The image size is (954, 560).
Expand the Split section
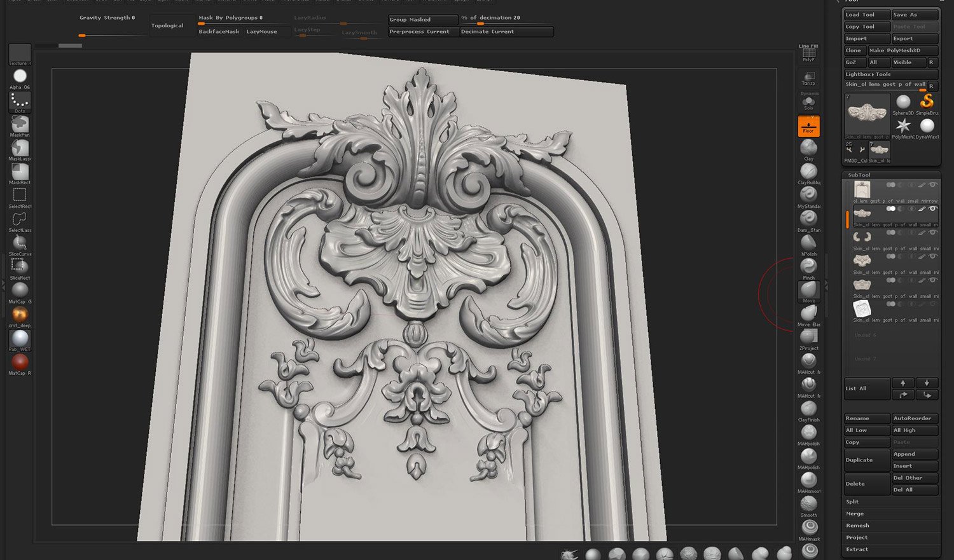[x=853, y=502]
